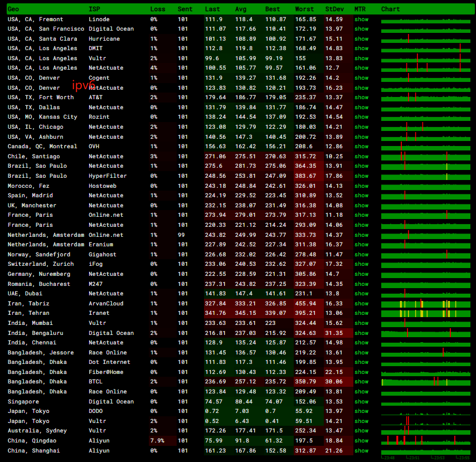Open show link for Chile Santiago
Viewport: 476px width, 462px height.
click(362, 157)
